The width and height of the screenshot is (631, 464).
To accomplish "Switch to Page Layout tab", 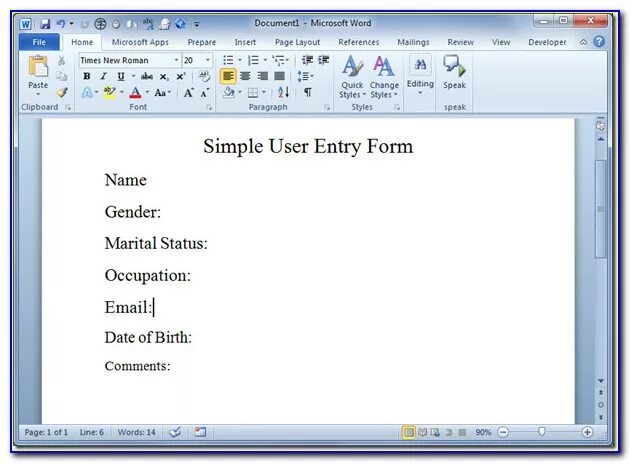I will pos(297,42).
